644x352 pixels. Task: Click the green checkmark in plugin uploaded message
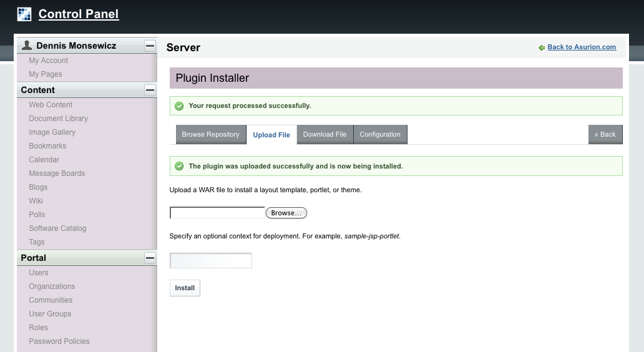click(179, 167)
